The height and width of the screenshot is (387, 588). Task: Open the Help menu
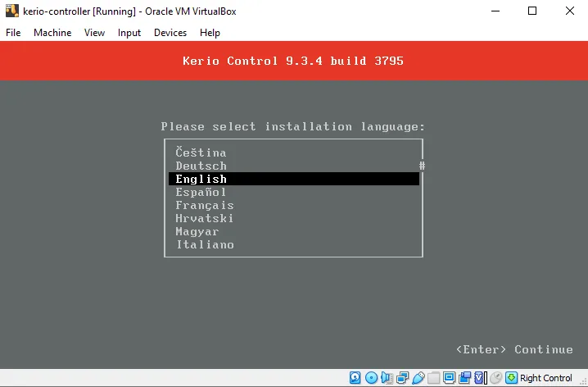210,33
